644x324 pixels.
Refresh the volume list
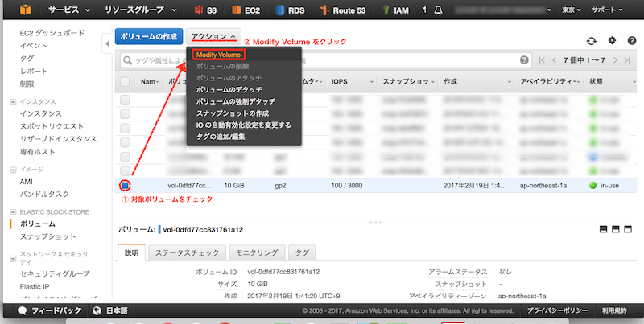pyautogui.click(x=592, y=40)
